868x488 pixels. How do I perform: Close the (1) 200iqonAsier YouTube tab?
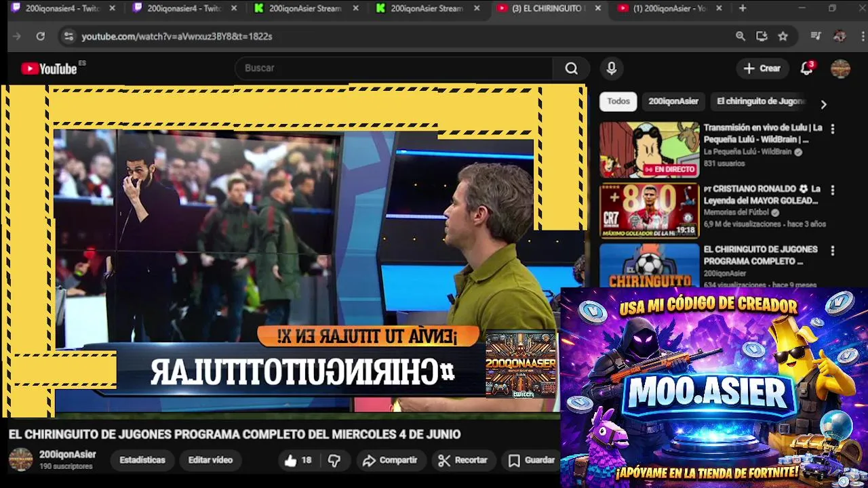coord(719,8)
